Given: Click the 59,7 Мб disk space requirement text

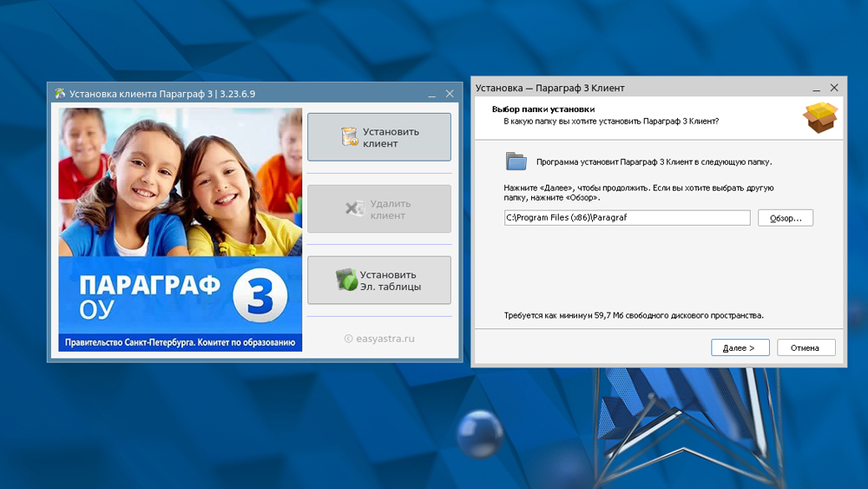Looking at the screenshot, I should [x=634, y=315].
